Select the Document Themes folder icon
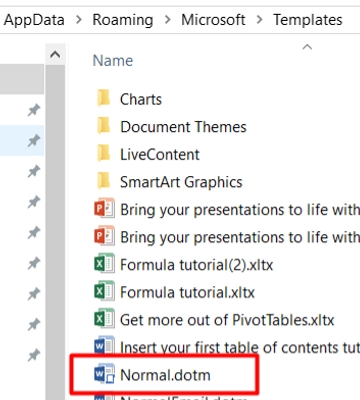The height and width of the screenshot is (400, 360). click(x=104, y=126)
